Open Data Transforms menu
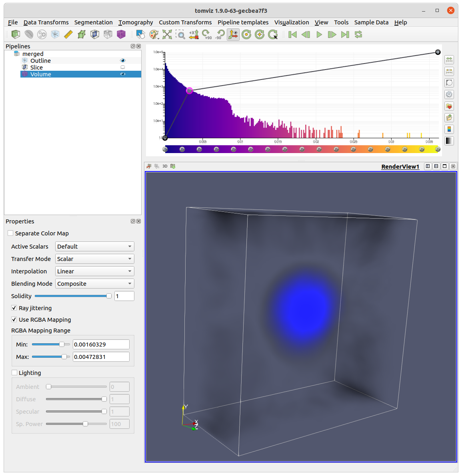 [x=46, y=22]
